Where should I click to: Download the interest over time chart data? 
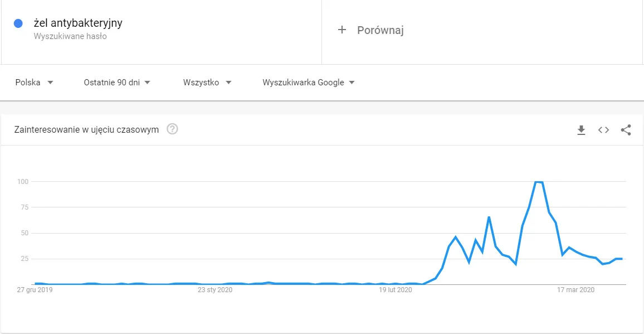580,130
